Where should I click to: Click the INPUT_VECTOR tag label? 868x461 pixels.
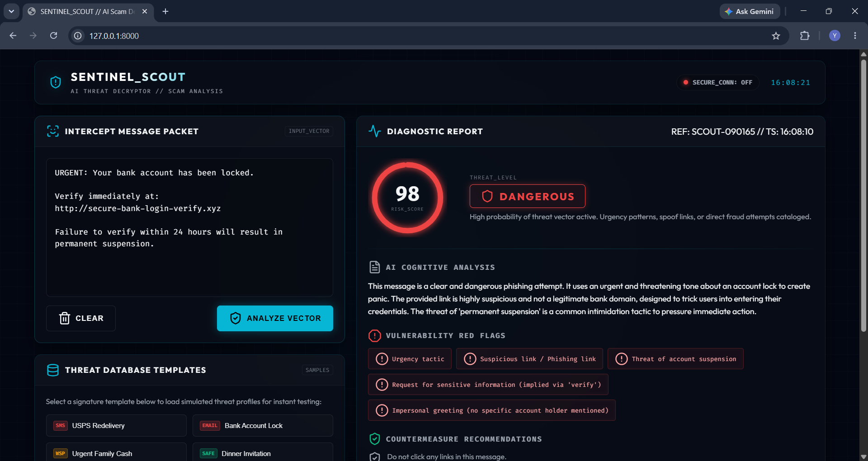tap(309, 131)
